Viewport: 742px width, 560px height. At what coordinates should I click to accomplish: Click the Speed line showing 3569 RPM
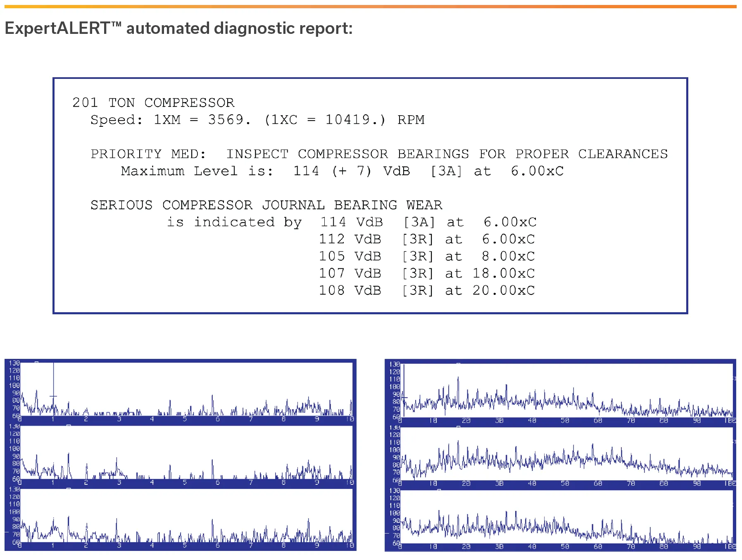257,120
